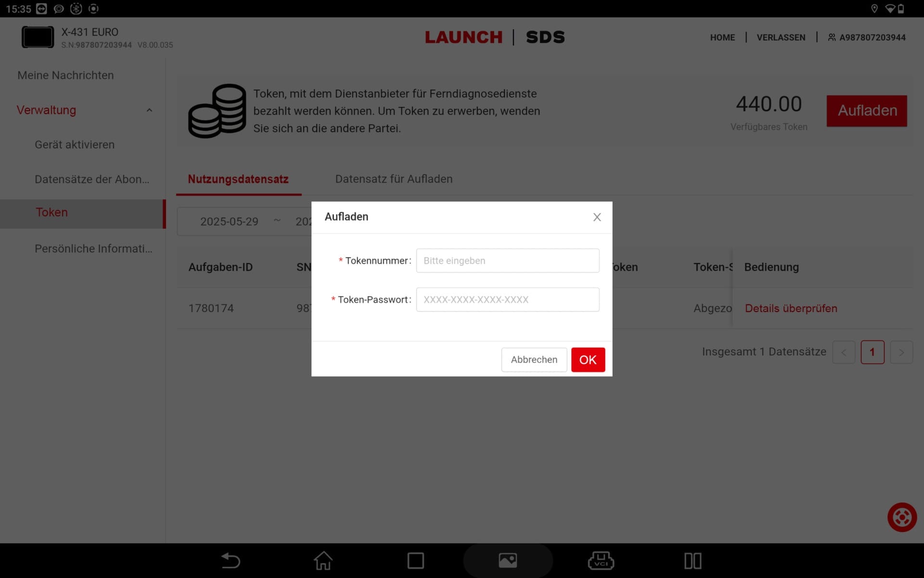Click the Tokennummer input field
The width and height of the screenshot is (924, 578).
point(508,261)
